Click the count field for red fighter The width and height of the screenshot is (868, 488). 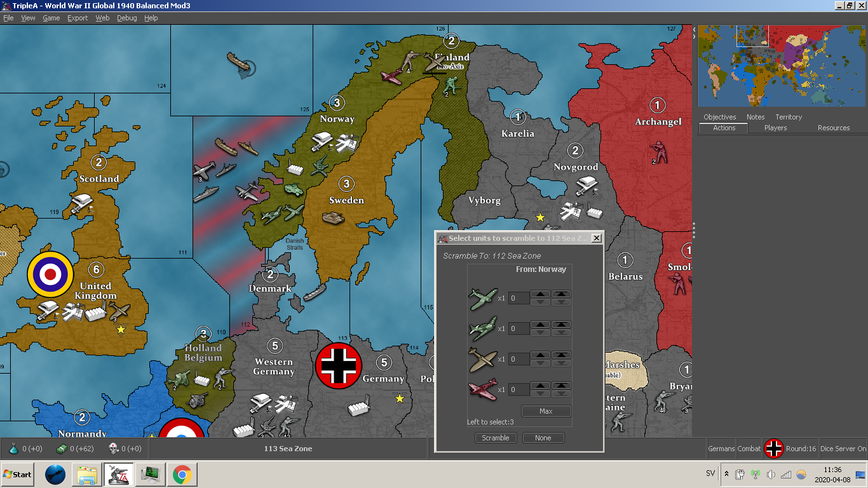point(519,390)
